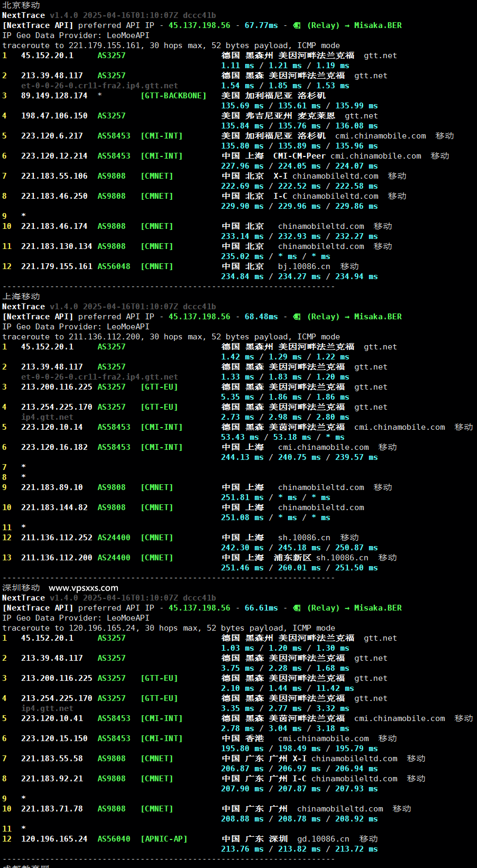Viewport: 477px width, 868px height.
Task: Select hop IP 221.183.89.10
Action: coord(52,487)
